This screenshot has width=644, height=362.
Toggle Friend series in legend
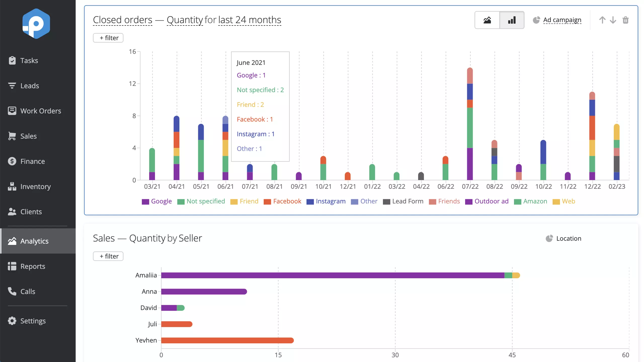(244, 201)
